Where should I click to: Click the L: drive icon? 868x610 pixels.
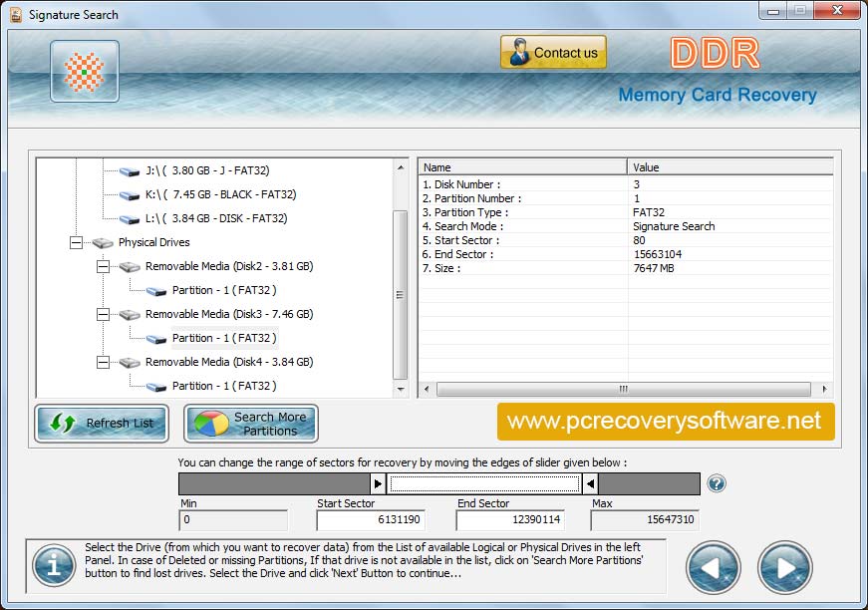tap(130, 219)
